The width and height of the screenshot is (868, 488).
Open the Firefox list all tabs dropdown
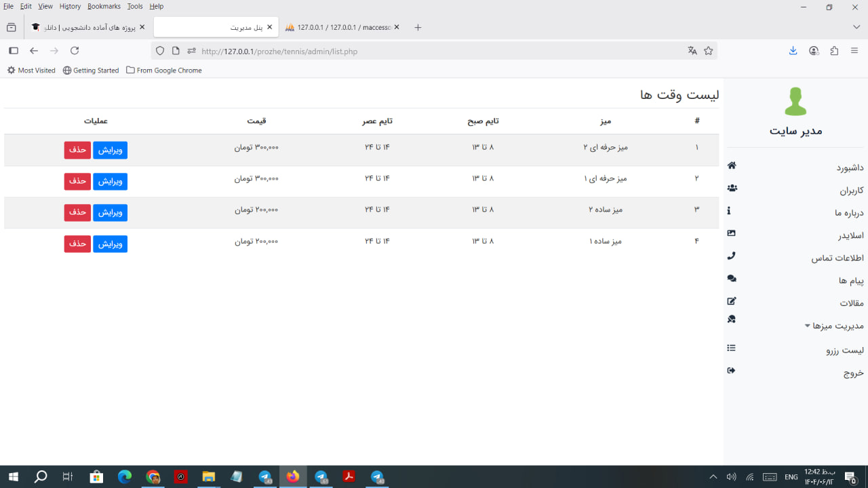(856, 27)
